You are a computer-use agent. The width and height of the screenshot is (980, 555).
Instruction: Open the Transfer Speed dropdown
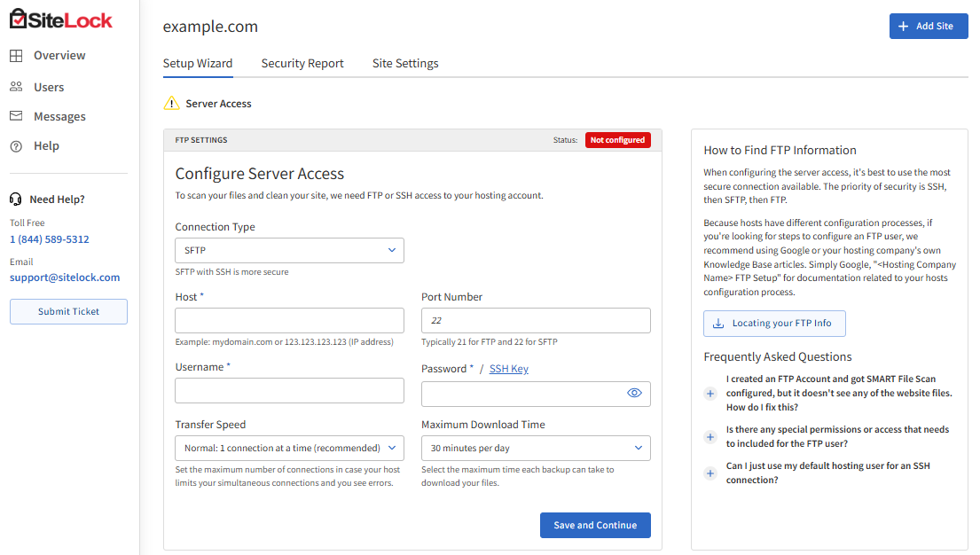[289, 448]
